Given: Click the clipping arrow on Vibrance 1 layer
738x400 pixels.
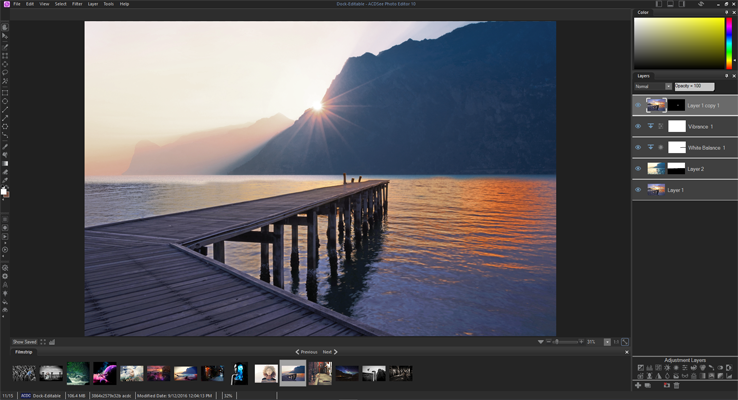Looking at the screenshot, I should pos(650,126).
